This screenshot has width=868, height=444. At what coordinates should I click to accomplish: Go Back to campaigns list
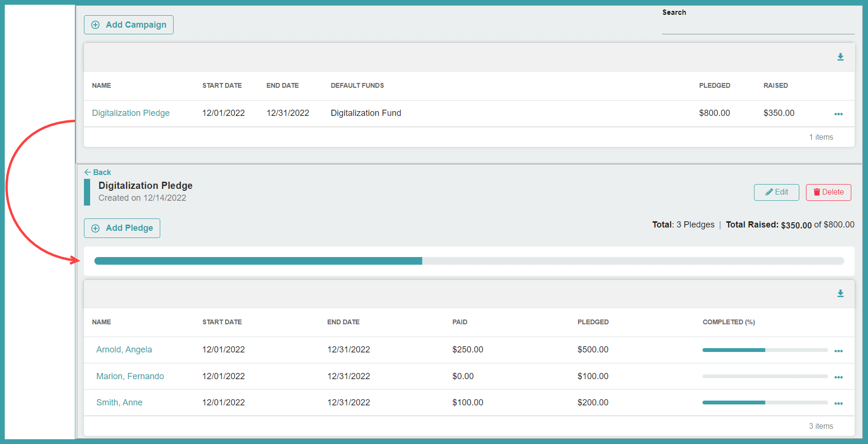point(98,172)
